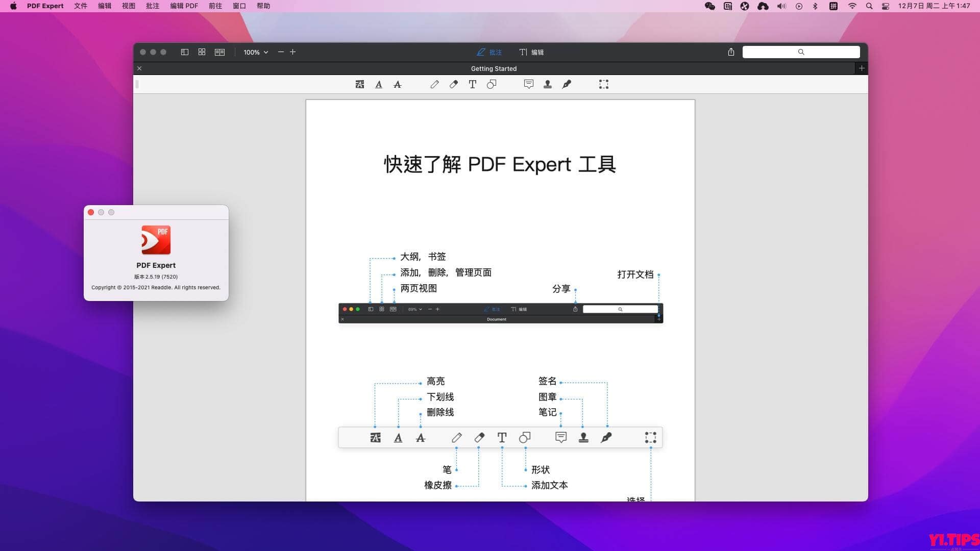Select the strikethrough tool
The image size is (980, 551).
[x=397, y=84]
